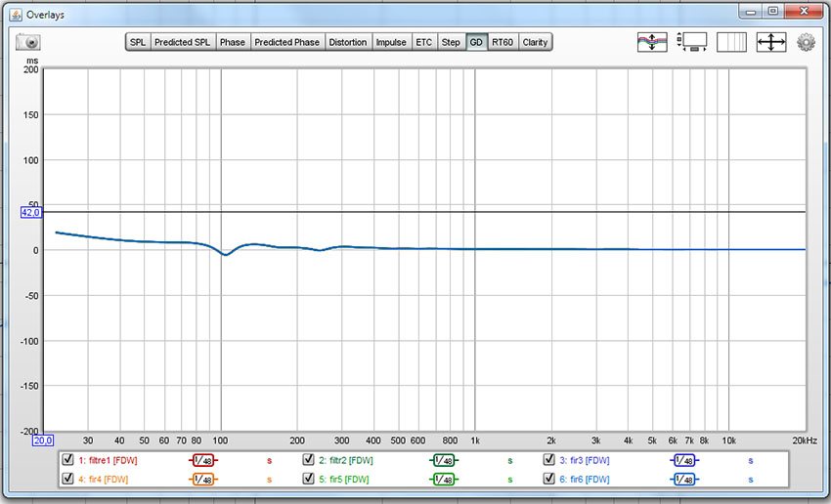Select the GD tab
Screen dimensions: 831x504
tap(476, 42)
